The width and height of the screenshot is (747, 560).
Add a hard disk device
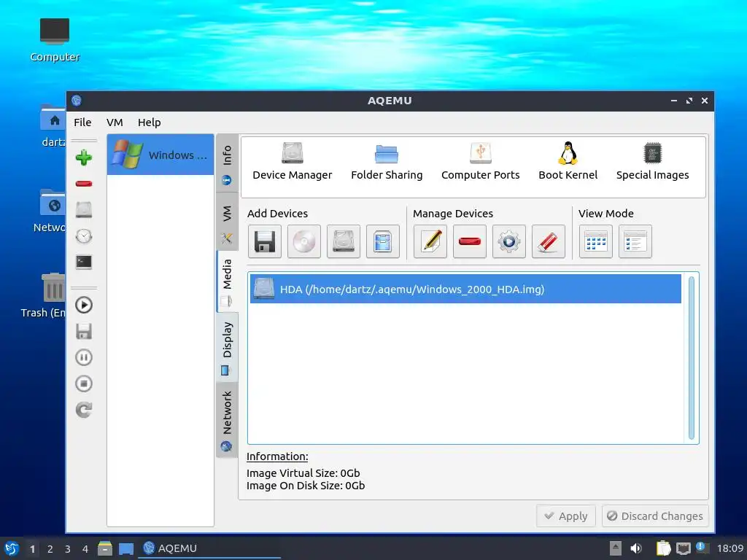(344, 241)
